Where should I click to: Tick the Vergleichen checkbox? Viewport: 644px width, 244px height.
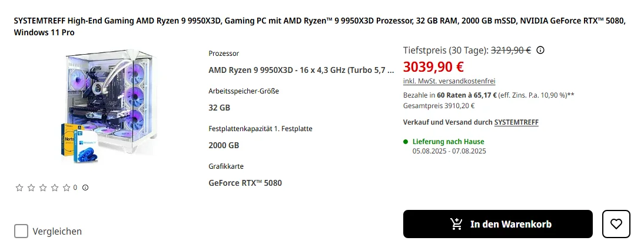[21, 231]
